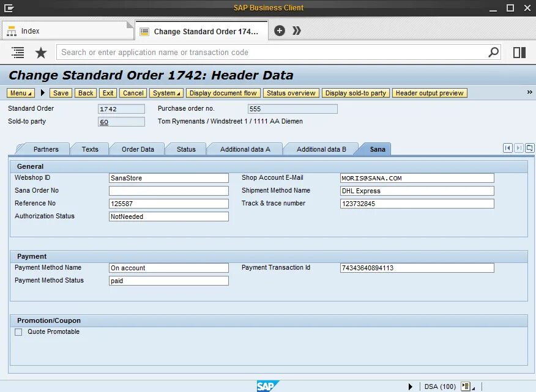Click Header output preview button

tap(430, 93)
